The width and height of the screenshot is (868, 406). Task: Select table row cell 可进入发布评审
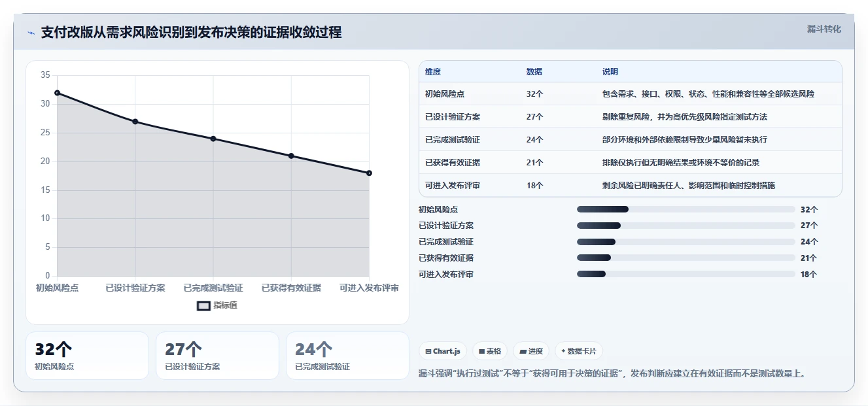(453, 186)
